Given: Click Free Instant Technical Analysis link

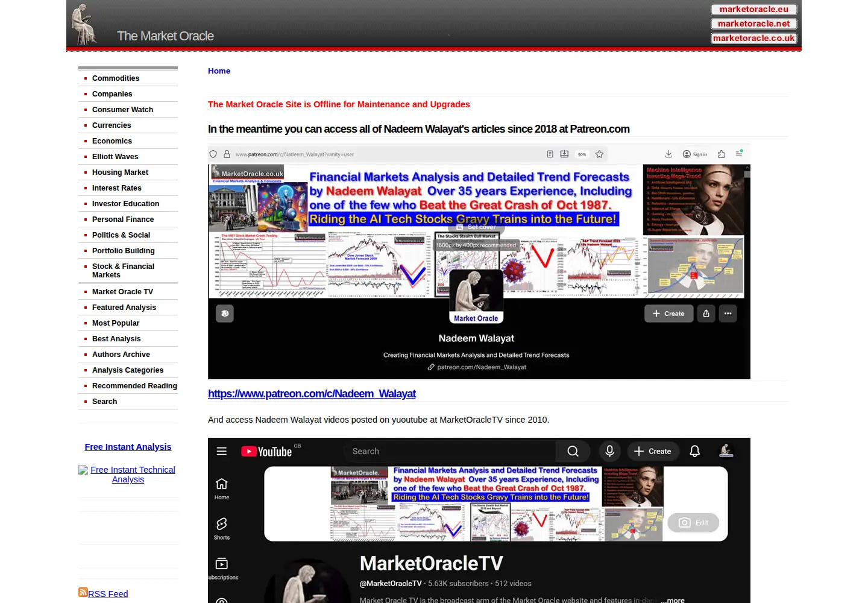Looking at the screenshot, I should coord(128,475).
